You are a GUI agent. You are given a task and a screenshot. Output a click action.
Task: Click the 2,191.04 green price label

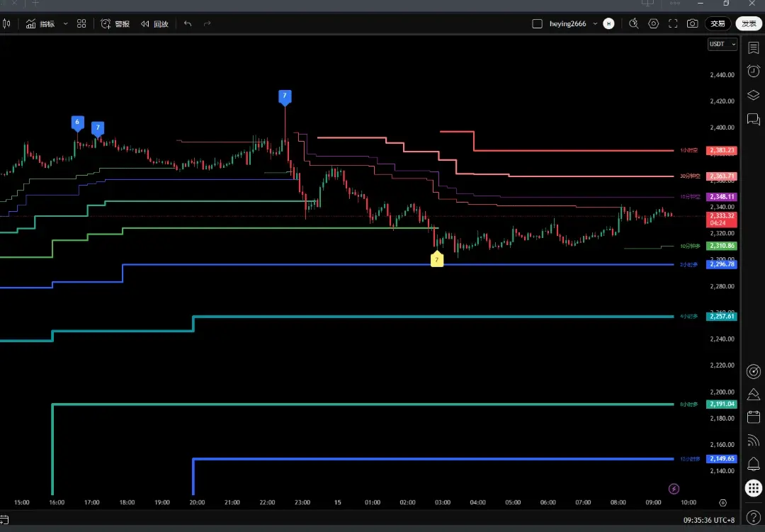click(x=722, y=404)
